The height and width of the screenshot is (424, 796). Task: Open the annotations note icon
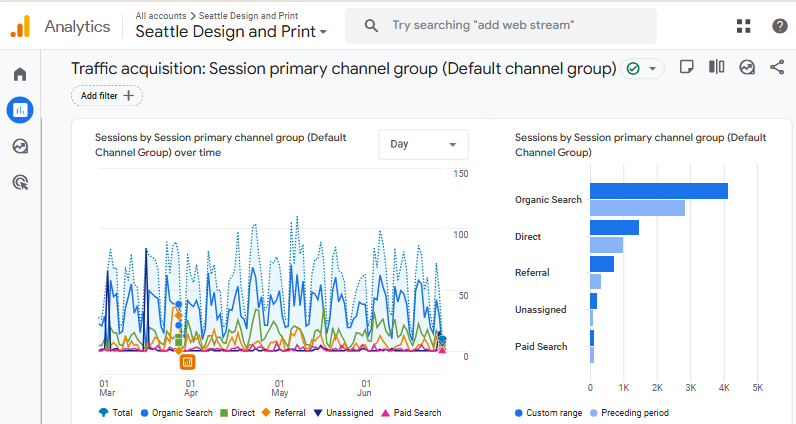[x=686, y=67]
